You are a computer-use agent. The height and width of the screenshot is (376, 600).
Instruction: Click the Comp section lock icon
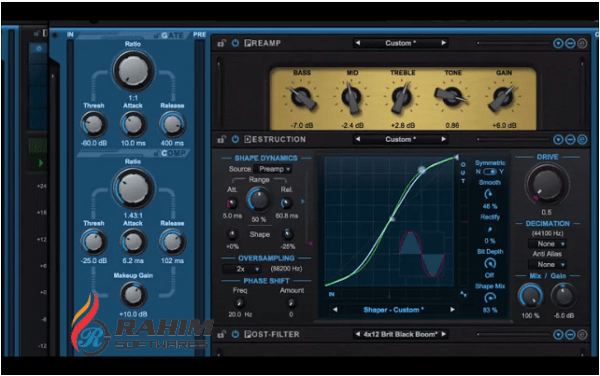pyautogui.click(x=156, y=153)
